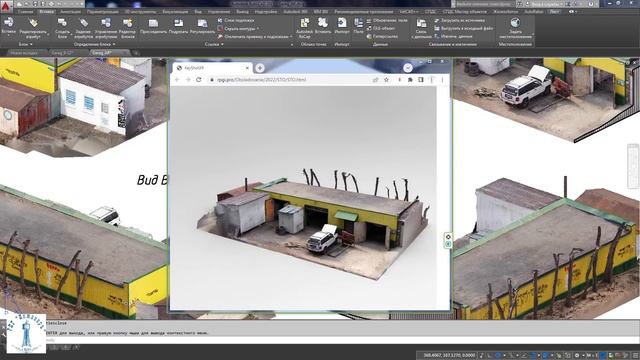Switch to the Home ribbon tab
This screenshot has width=640, height=360.
point(25,12)
